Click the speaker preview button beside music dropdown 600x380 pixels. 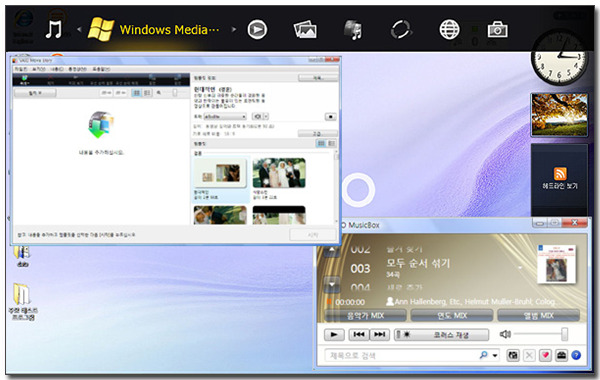257,116
